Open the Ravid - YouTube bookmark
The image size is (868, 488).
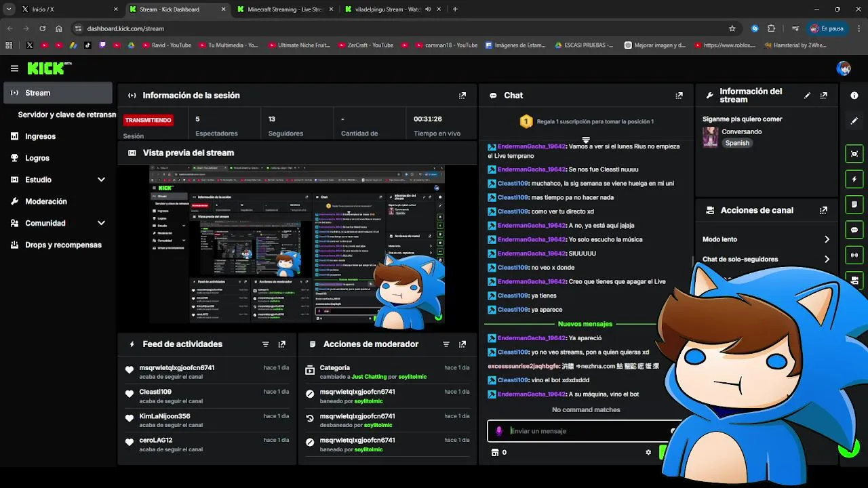166,45
